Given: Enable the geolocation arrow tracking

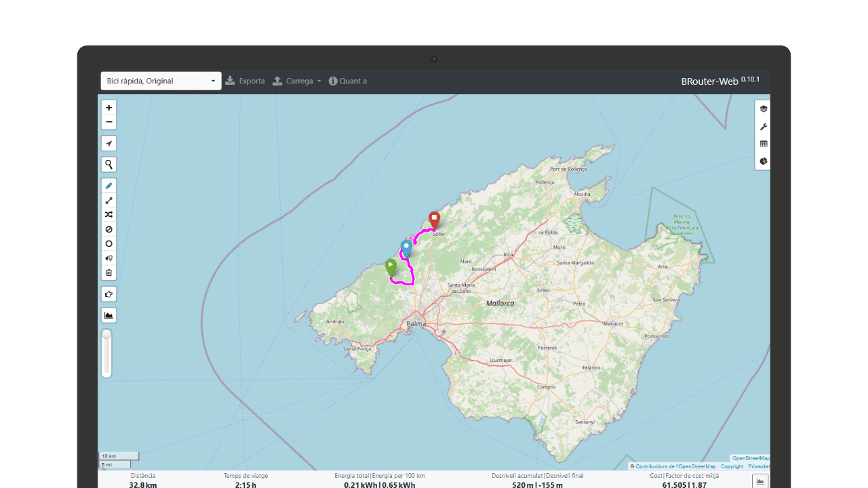Looking at the screenshot, I should tap(108, 143).
